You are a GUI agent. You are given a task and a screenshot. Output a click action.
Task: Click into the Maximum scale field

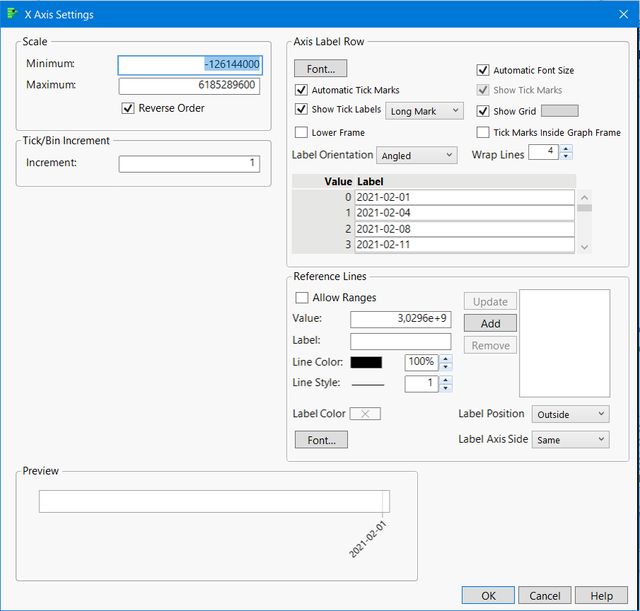tap(189, 86)
